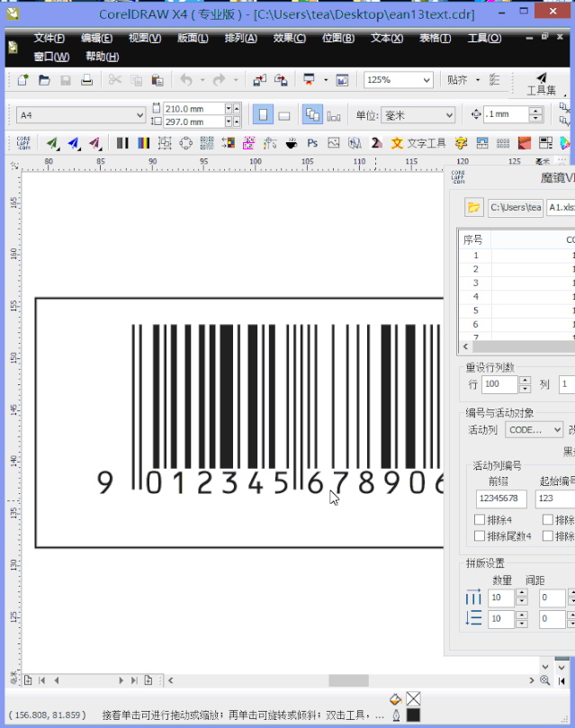Open the 窗口(W) menu
Screen dimensions: 575x728
point(51,57)
